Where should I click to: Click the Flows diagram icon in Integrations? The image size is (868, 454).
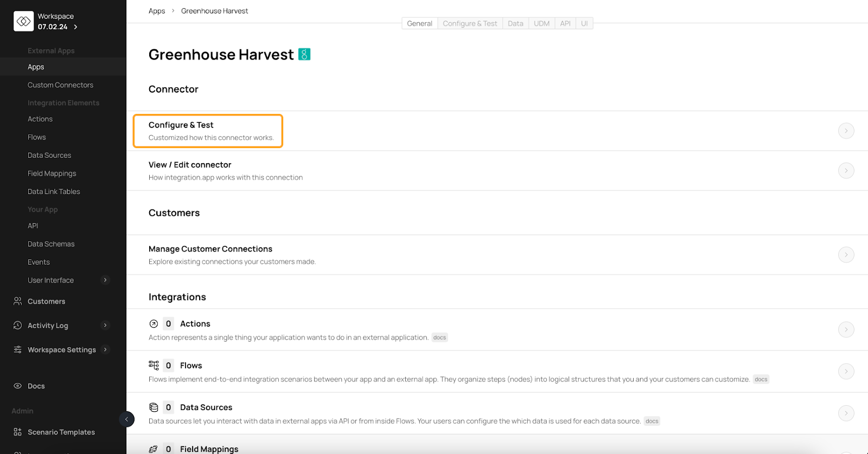pyautogui.click(x=154, y=365)
